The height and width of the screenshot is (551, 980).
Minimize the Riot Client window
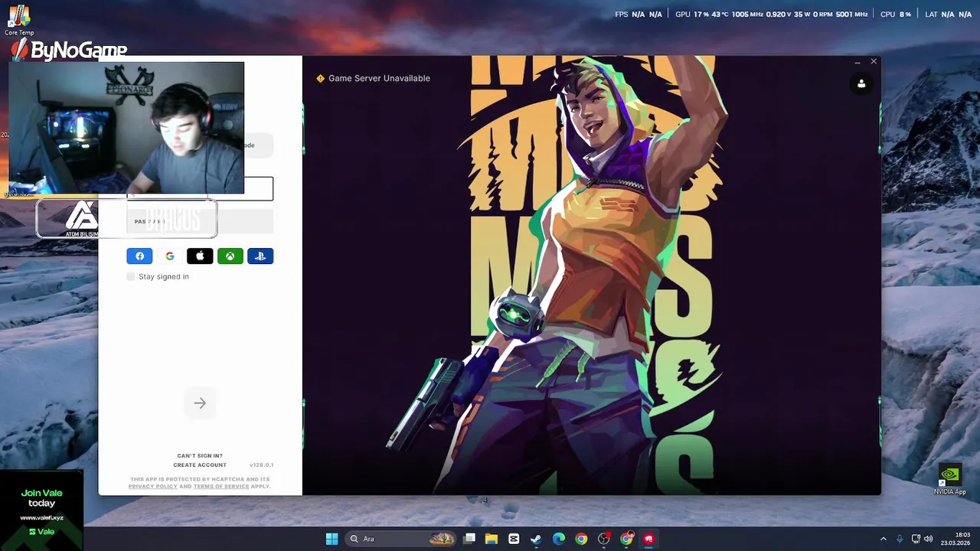[x=857, y=61]
